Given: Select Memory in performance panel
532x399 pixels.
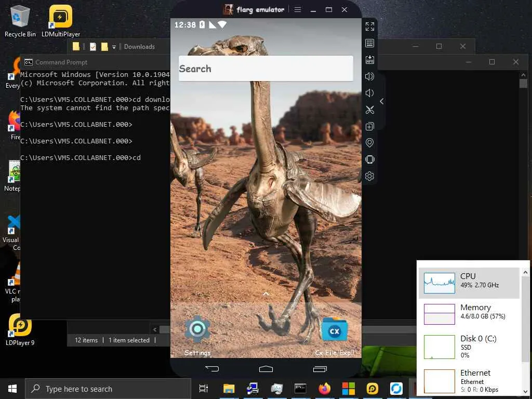Looking at the screenshot, I should pyautogui.click(x=469, y=314).
